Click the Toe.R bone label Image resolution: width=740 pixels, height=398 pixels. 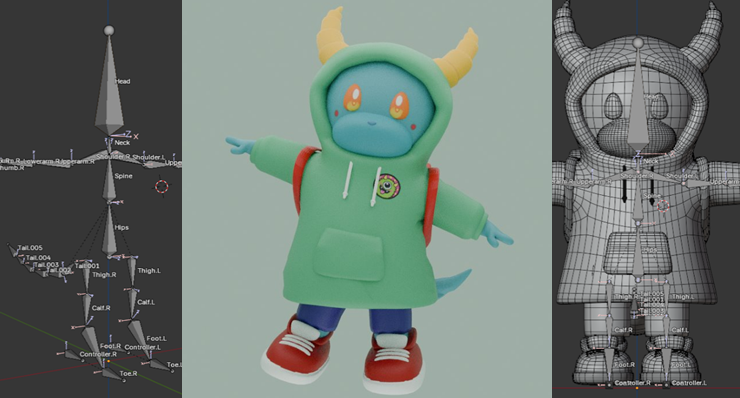pos(128,373)
